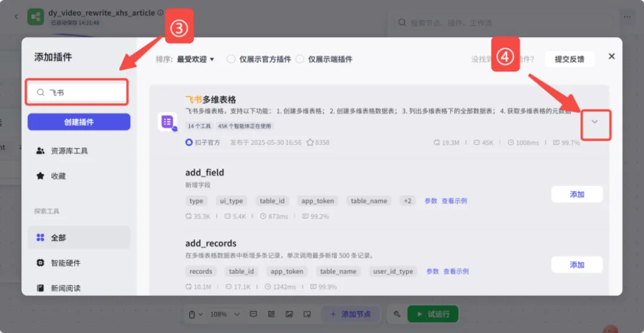This screenshot has width=644, height=333.
Task: Click the 飞书多维表格 purple plugin icon
Action: pyautogui.click(x=168, y=122)
